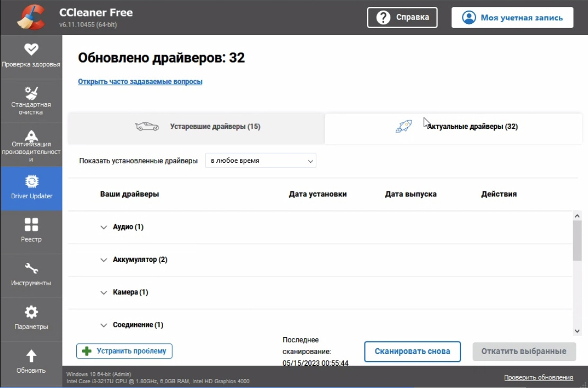Open the Health Check heart icon
The height and width of the screenshot is (388, 588).
31,49
